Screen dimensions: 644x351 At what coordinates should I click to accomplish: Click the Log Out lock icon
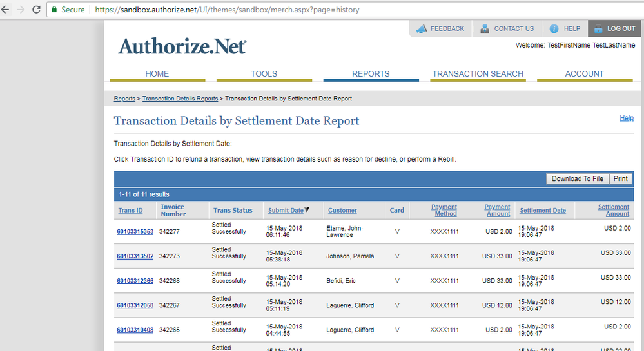pos(598,29)
